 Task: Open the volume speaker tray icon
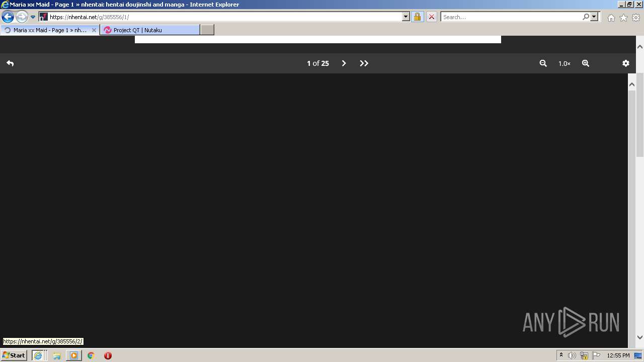point(572,355)
